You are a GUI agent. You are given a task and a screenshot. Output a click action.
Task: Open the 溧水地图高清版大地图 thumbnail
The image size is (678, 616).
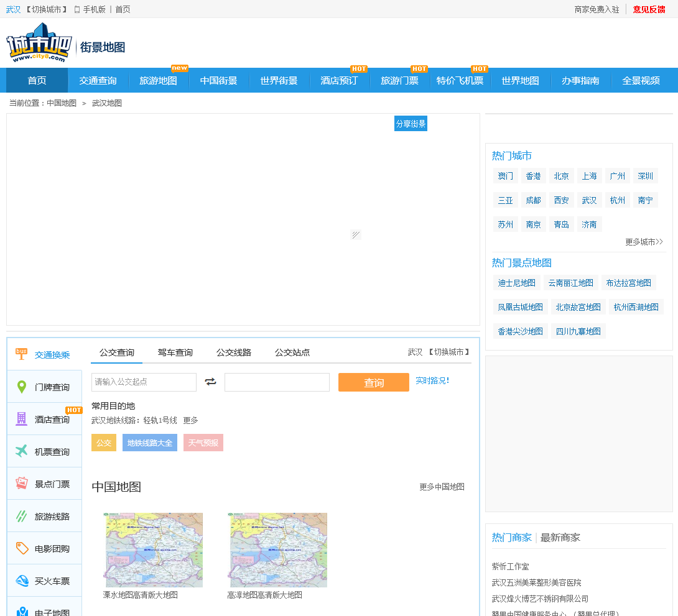point(153,550)
